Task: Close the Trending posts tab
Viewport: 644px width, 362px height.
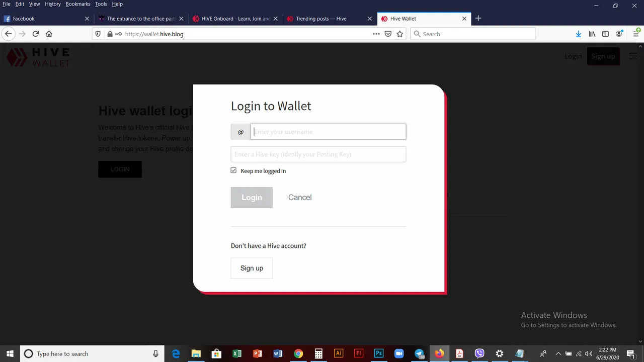Action: pyautogui.click(x=370, y=19)
